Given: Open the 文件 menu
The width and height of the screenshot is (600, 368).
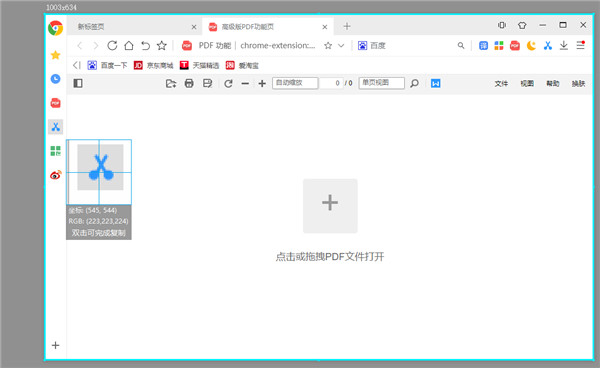Looking at the screenshot, I should pos(501,83).
